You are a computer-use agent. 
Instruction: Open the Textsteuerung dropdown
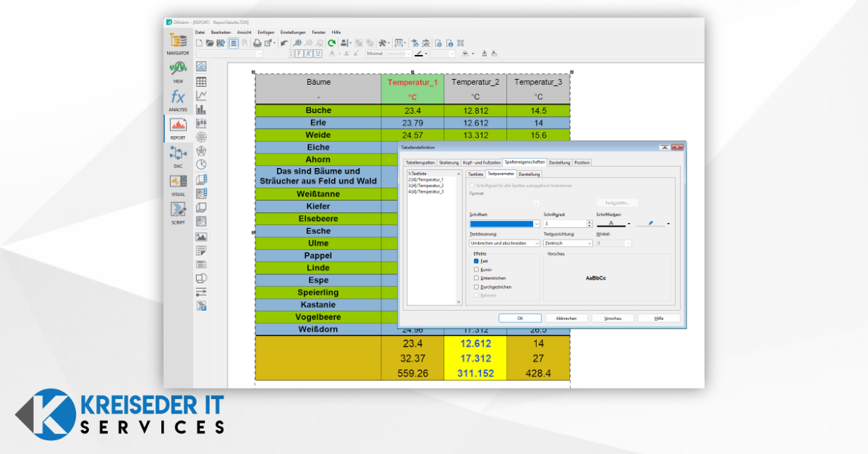coord(536,243)
